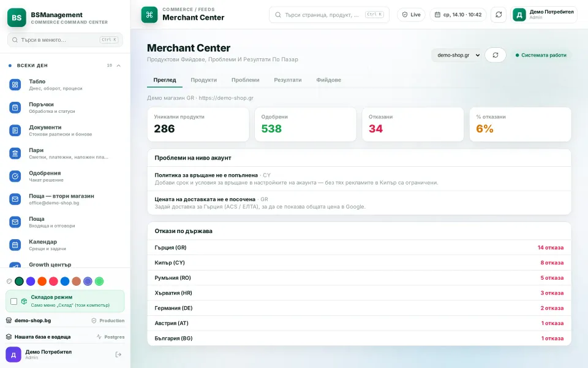Click the Уникални продукти 286 card
Image resolution: width=588 pixels, height=368 pixels.
[198, 125]
